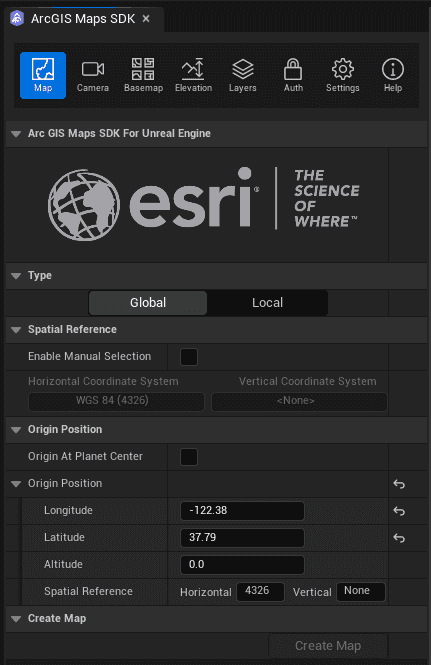Collapse the Spatial Reference section

(x=16, y=330)
